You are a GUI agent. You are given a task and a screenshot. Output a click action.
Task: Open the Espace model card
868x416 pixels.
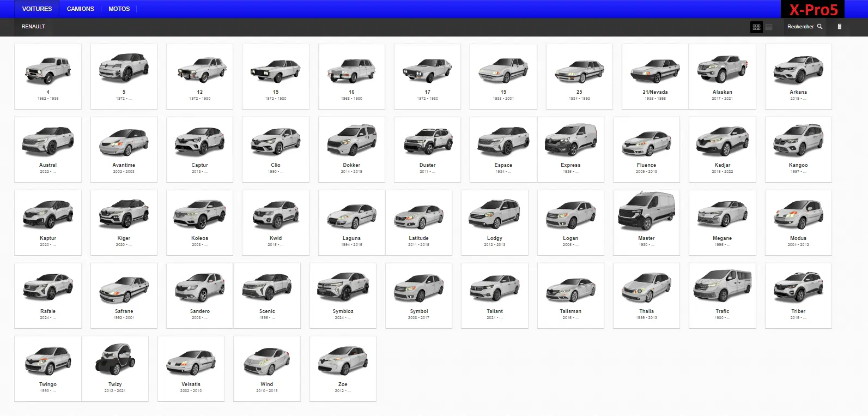pos(503,149)
